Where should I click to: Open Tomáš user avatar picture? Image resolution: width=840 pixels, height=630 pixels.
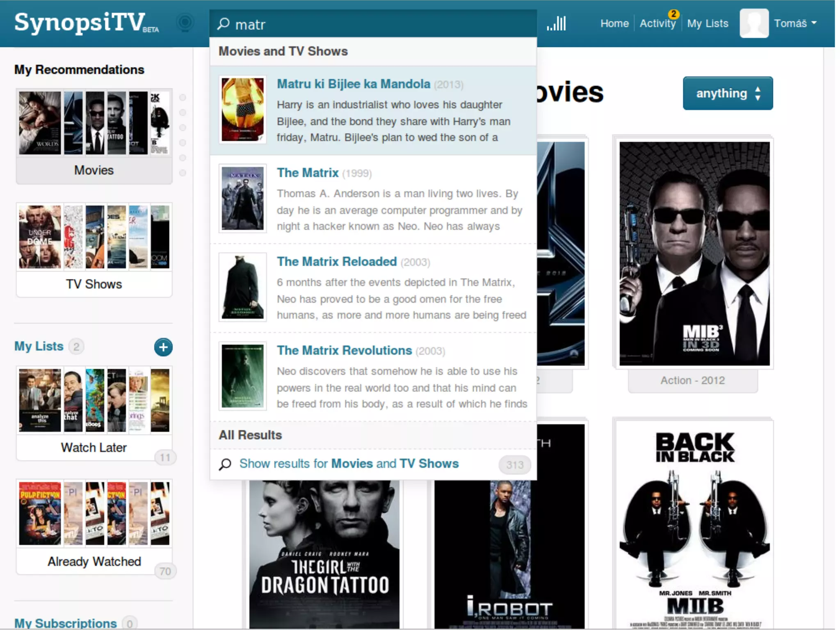point(753,23)
